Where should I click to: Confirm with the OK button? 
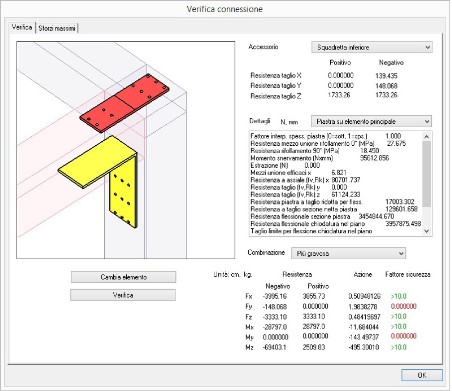pos(422,375)
